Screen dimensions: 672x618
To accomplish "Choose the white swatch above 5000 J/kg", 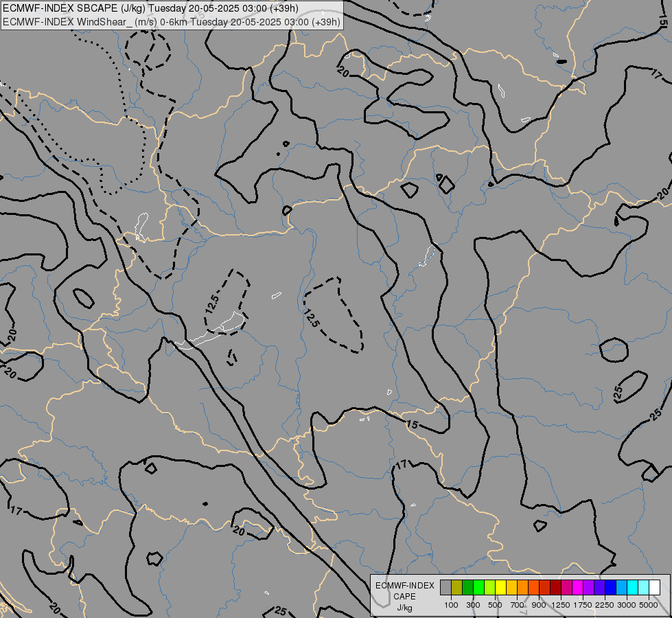I will [654, 587].
